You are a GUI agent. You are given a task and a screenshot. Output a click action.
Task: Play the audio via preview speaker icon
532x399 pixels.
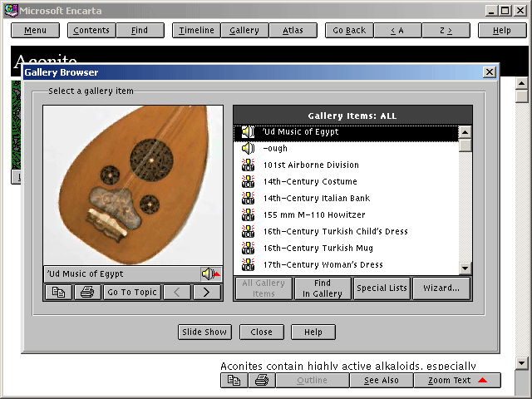210,273
